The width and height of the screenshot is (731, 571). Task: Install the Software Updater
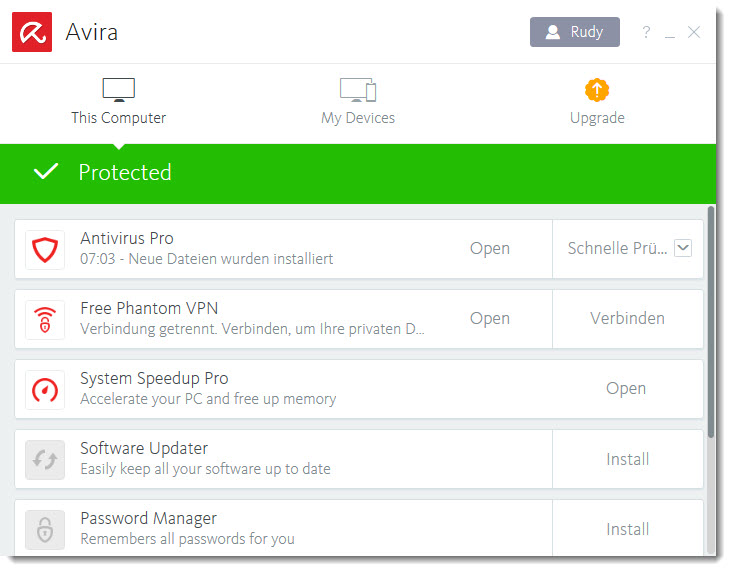(628, 459)
